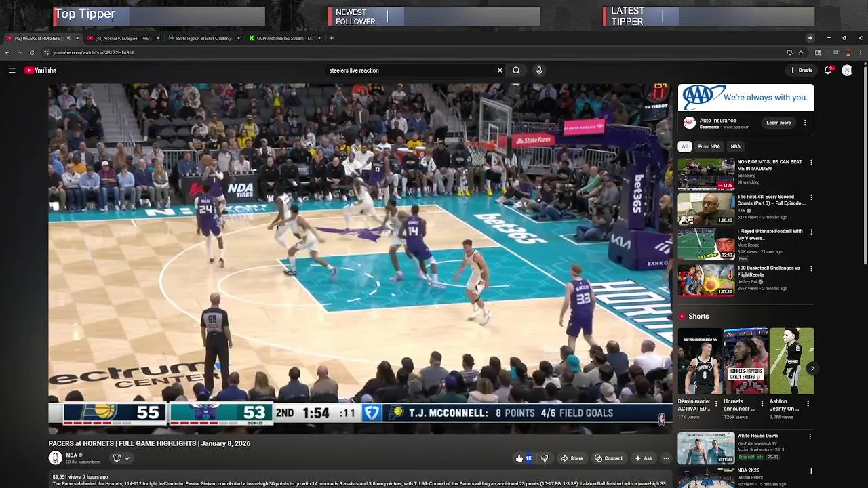
Task: Select the 'NBA' filter chip
Action: point(735,146)
